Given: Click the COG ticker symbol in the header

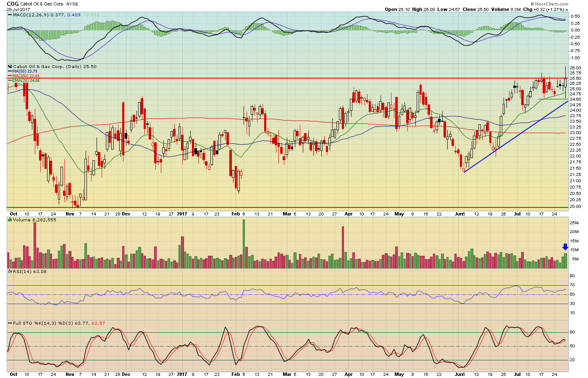Looking at the screenshot, I should [13, 4].
